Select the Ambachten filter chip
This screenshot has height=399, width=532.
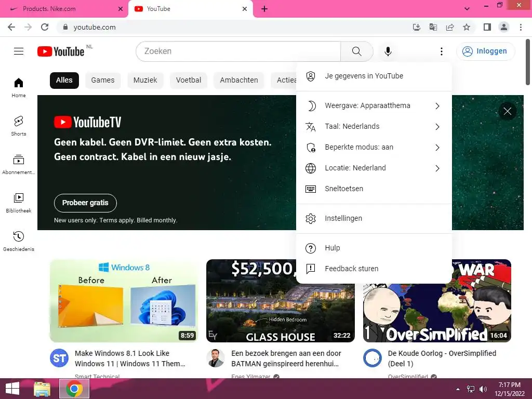pyautogui.click(x=239, y=81)
